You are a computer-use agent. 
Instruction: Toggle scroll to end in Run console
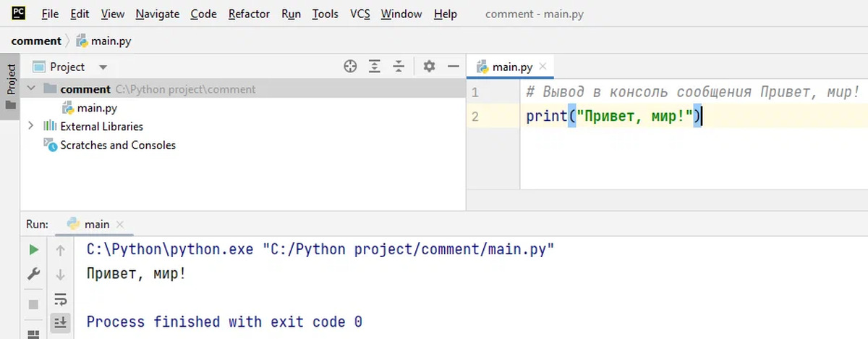(x=61, y=322)
